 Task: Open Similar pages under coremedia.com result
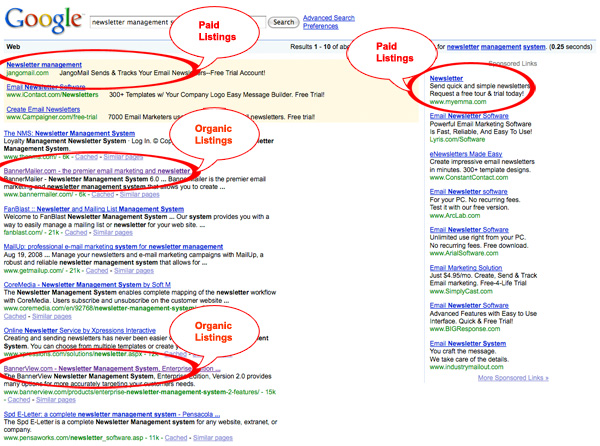(x=52, y=316)
